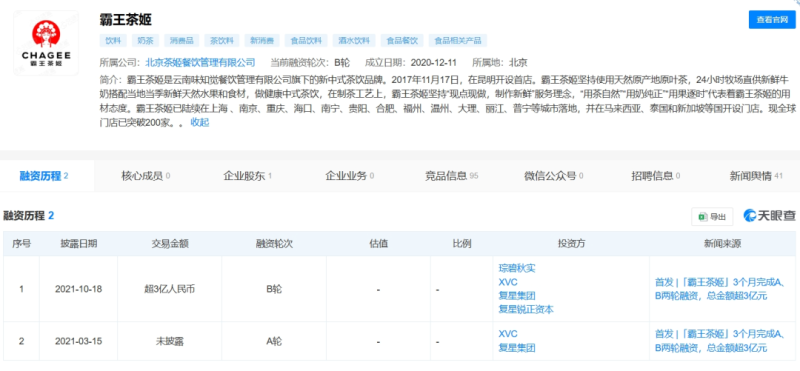Open the official website via 查看官网 button

point(772,19)
